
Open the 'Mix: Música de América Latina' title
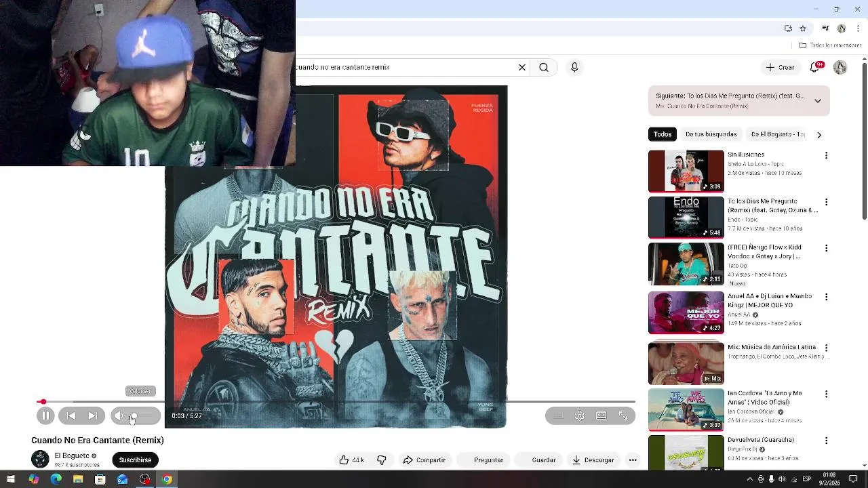point(773,347)
